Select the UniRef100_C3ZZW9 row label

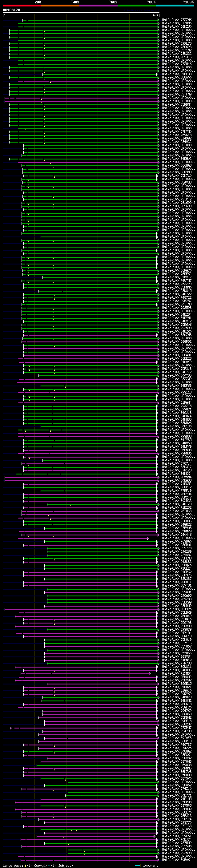tap(177, 379)
